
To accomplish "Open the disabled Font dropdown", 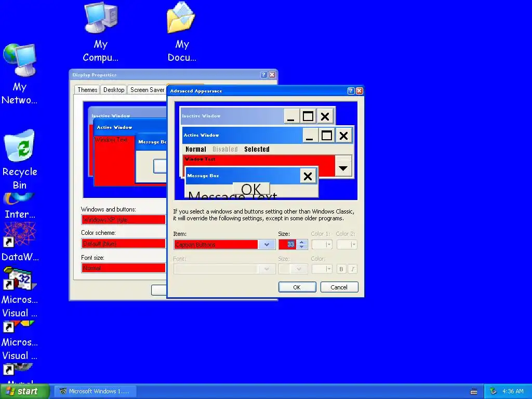I will pyautogui.click(x=224, y=269).
